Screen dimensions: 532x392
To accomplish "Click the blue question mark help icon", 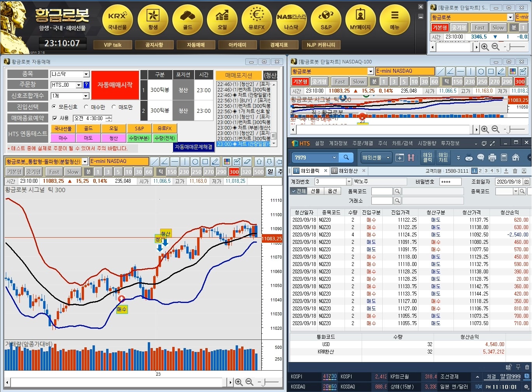I will [86, 85].
